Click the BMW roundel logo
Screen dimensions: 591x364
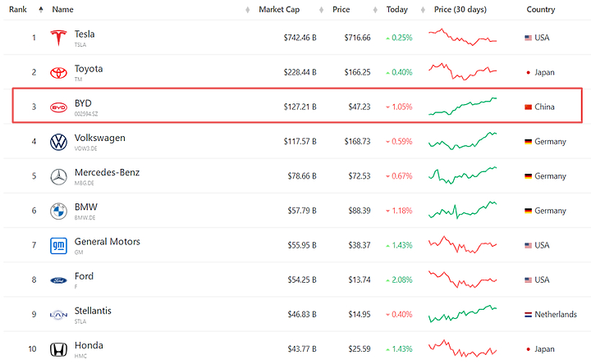58,212
